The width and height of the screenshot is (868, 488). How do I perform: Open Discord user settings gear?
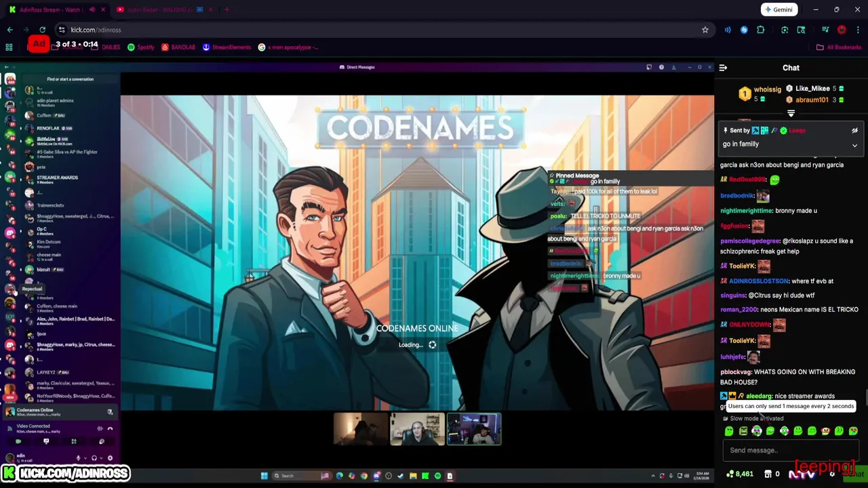click(x=110, y=458)
